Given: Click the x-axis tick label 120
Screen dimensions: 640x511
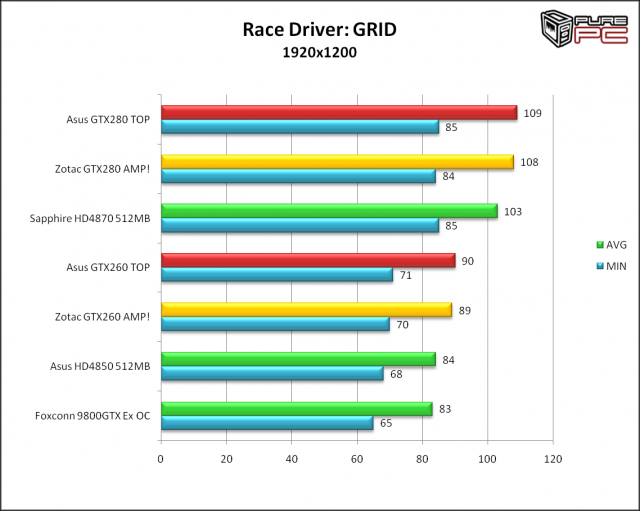Looking at the screenshot, I should click(x=553, y=459).
